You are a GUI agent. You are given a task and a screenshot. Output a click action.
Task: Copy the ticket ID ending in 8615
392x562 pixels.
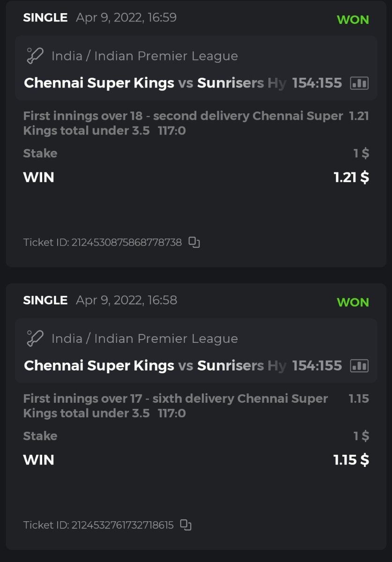[x=186, y=525]
